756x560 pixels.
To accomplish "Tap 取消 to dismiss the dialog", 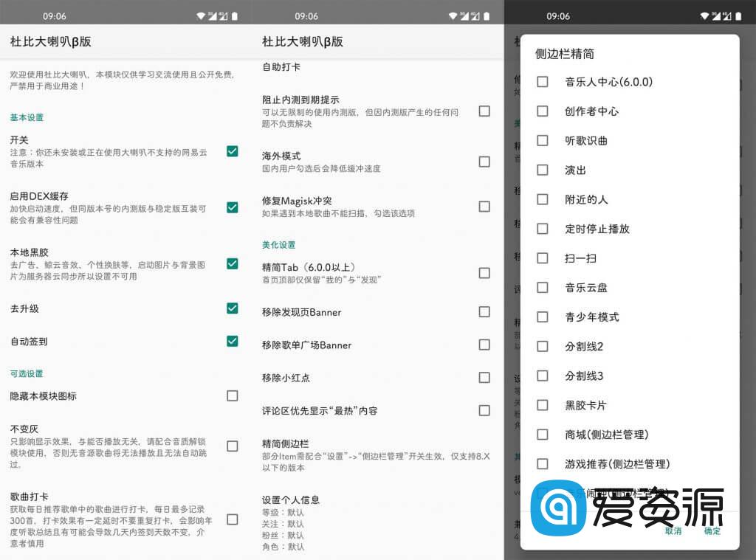I will point(673,532).
